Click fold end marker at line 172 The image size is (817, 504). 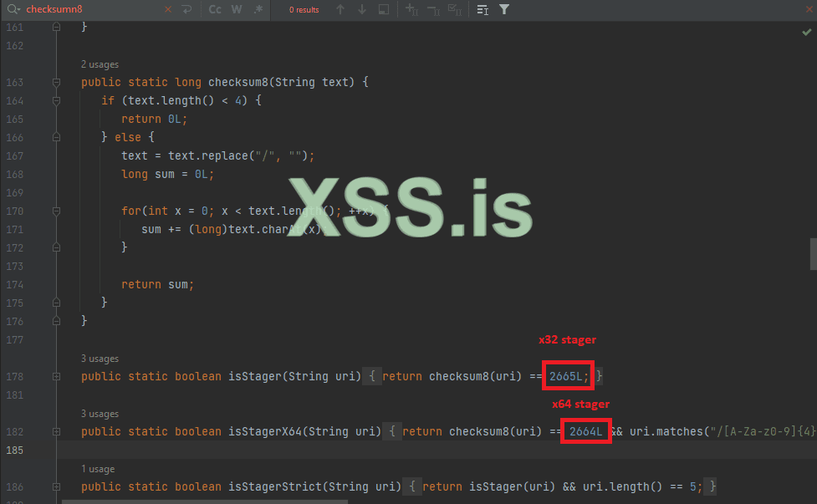pos(56,248)
